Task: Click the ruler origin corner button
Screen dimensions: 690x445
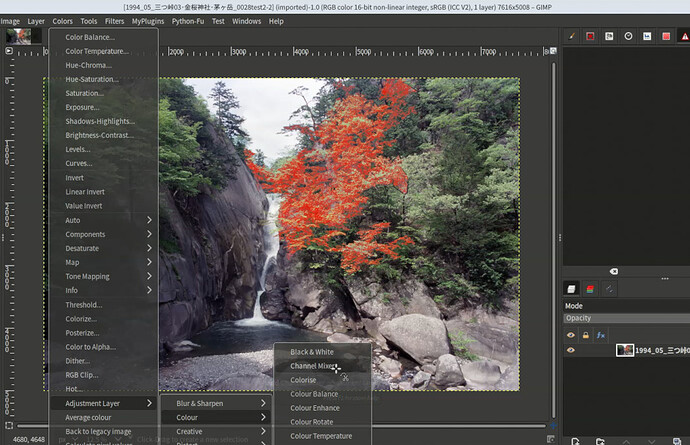Action: point(9,51)
